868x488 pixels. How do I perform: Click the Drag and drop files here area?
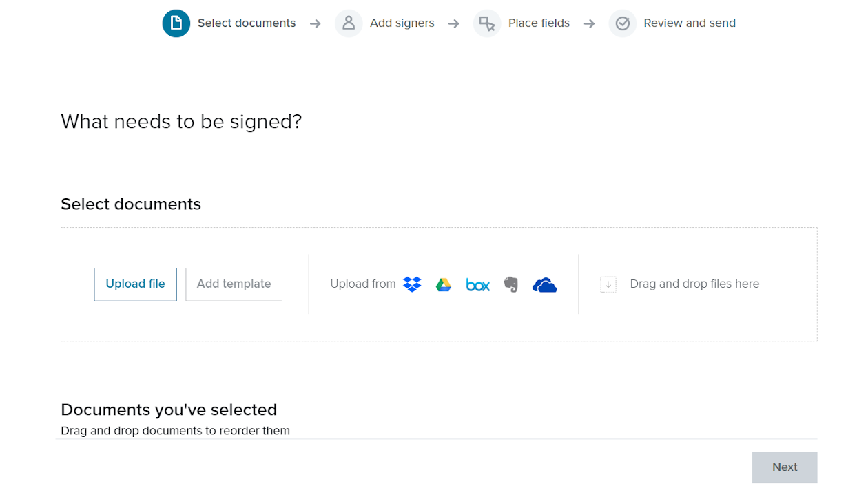(694, 284)
